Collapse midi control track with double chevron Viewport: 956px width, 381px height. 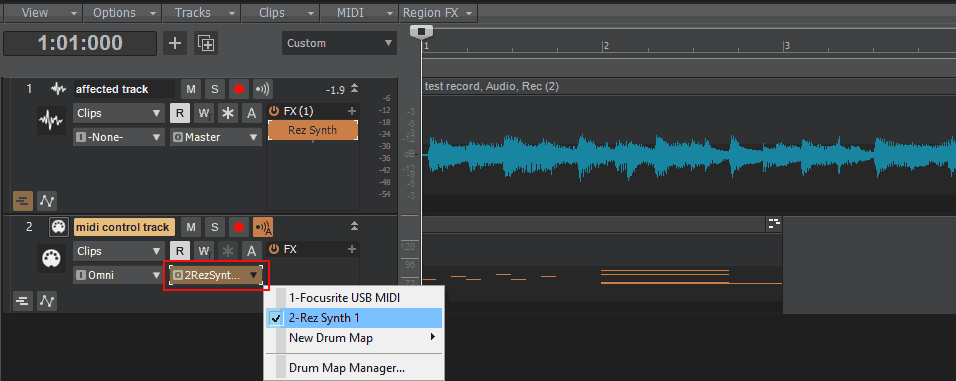(x=355, y=226)
